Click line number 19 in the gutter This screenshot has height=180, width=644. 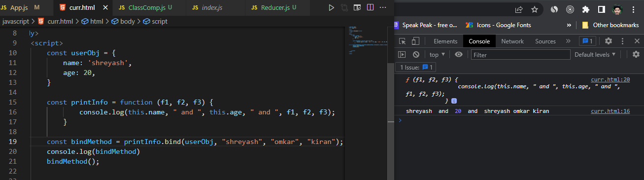(13, 142)
